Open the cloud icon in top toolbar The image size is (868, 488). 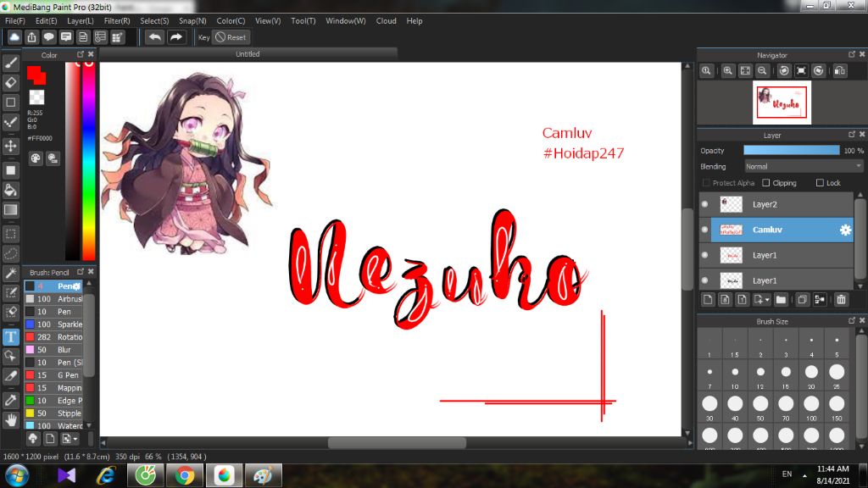[14, 37]
